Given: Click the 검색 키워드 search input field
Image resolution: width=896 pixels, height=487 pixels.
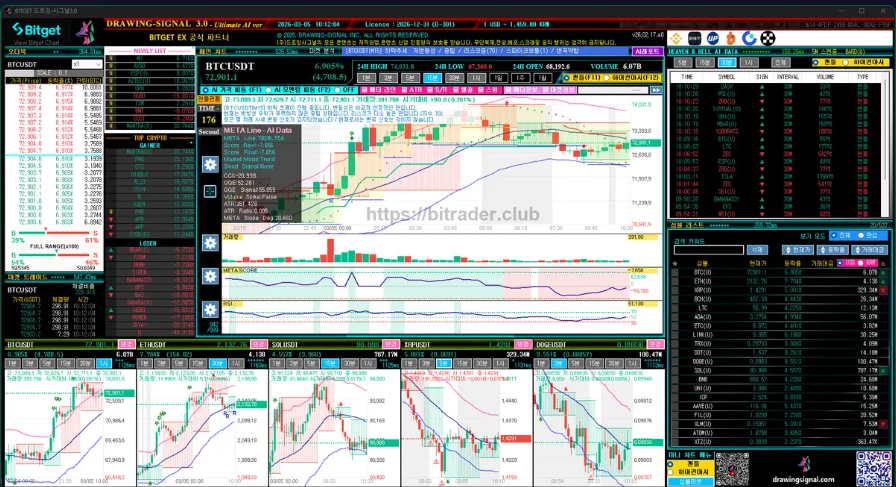Looking at the screenshot, I should [709, 250].
